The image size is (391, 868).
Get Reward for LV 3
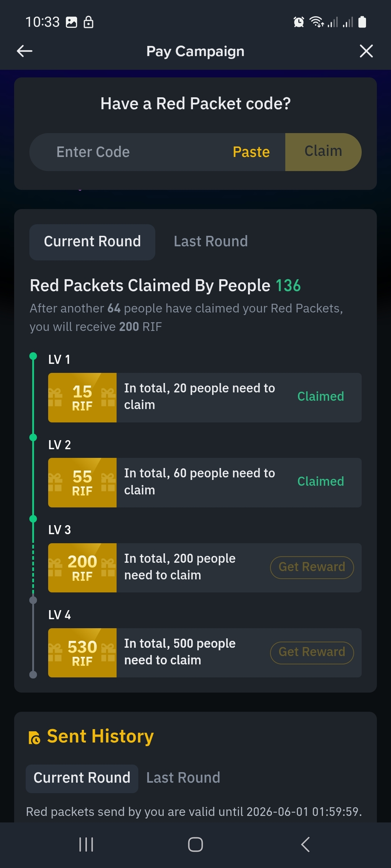pyautogui.click(x=312, y=567)
